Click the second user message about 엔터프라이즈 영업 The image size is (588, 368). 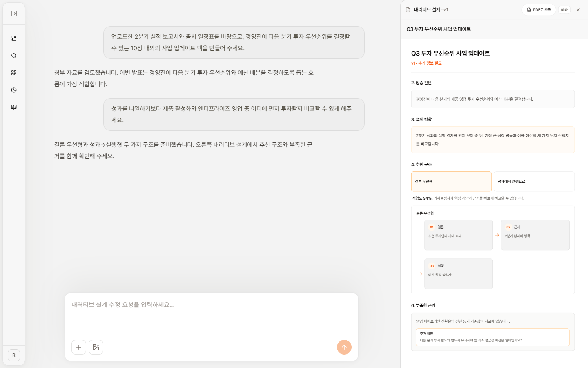(x=234, y=114)
